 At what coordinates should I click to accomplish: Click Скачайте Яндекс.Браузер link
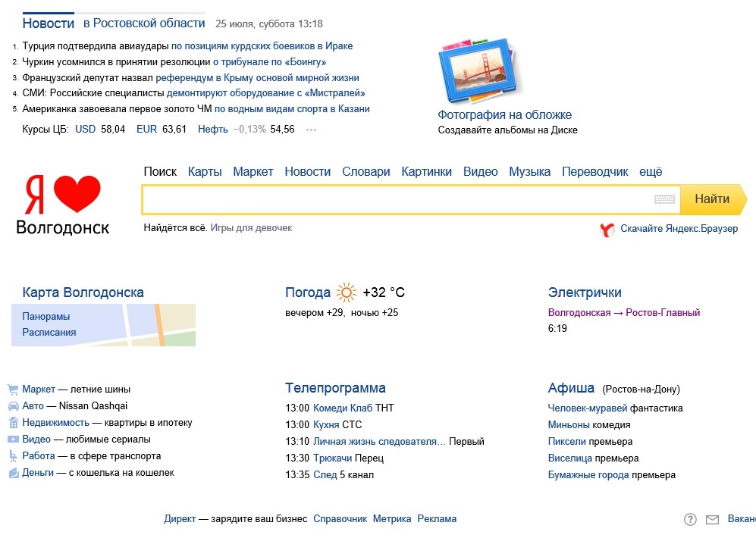pyautogui.click(x=679, y=228)
